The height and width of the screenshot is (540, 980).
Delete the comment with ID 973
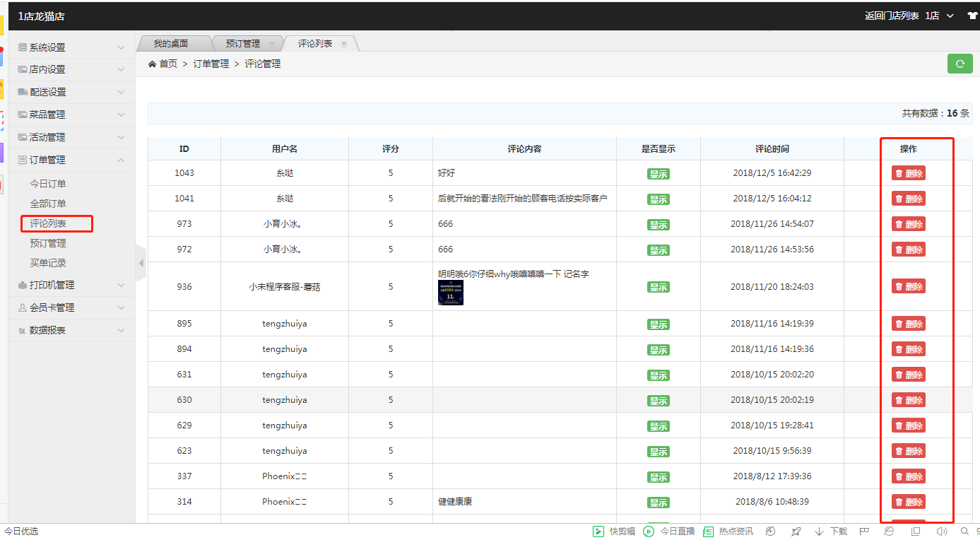pos(908,224)
